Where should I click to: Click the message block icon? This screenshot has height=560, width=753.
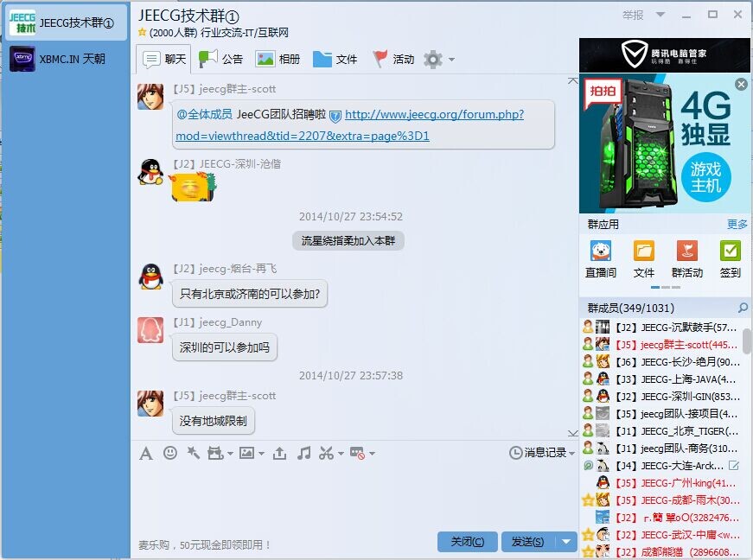click(x=357, y=453)
